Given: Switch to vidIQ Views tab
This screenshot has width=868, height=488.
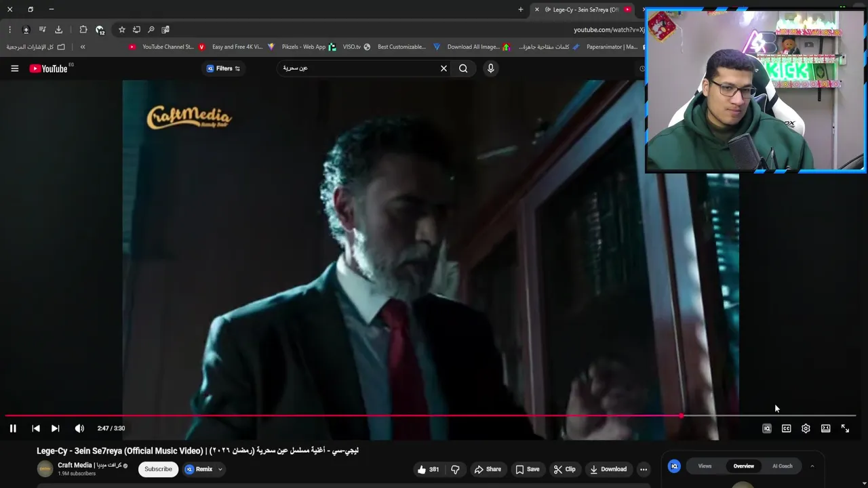Looking at the screenshot, I should (x=705, y=466).
